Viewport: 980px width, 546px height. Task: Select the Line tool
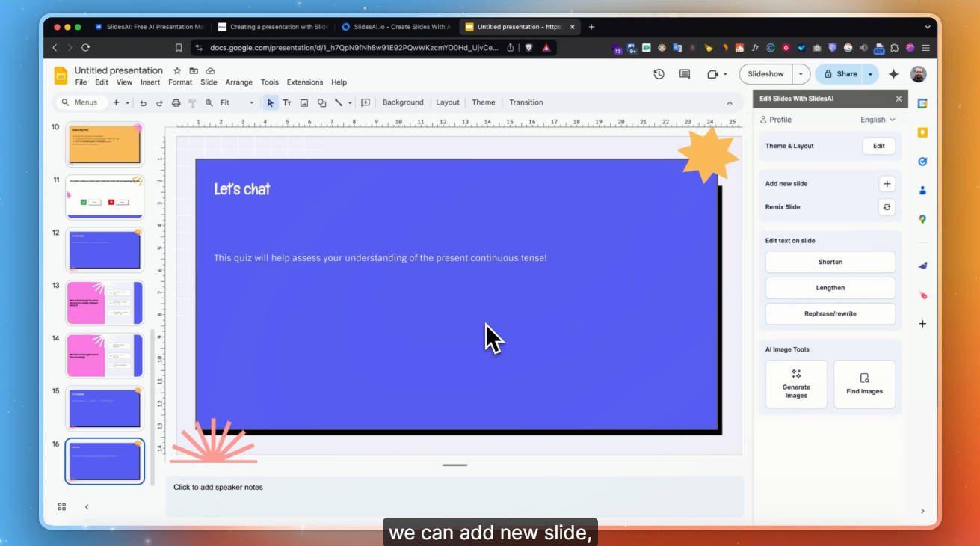click(x=339, y=103)
